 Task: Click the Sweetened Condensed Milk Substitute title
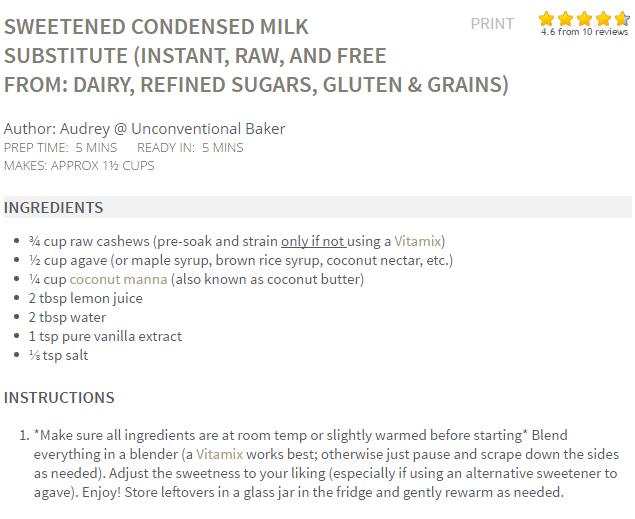[256, 56]
